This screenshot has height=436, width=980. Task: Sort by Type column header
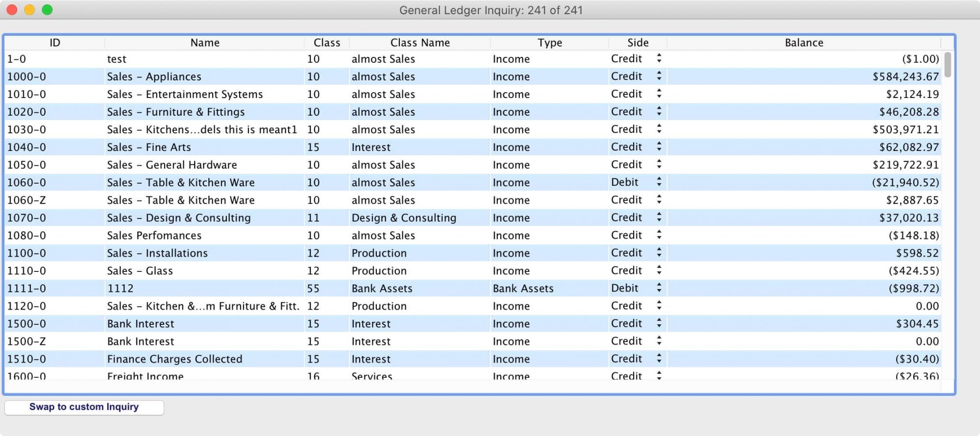[550, 43]
